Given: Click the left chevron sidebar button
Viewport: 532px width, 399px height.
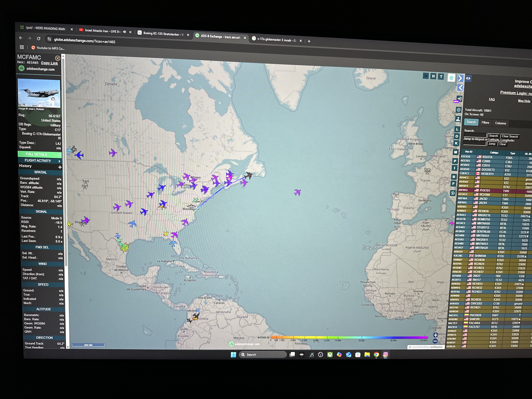Looking at the screenshot, I should 460,87.
